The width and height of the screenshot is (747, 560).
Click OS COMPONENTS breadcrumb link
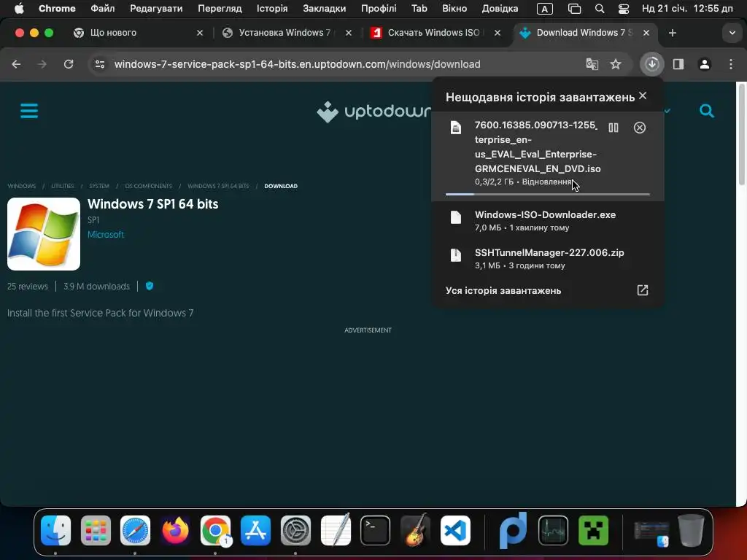[x=148, y=186]
